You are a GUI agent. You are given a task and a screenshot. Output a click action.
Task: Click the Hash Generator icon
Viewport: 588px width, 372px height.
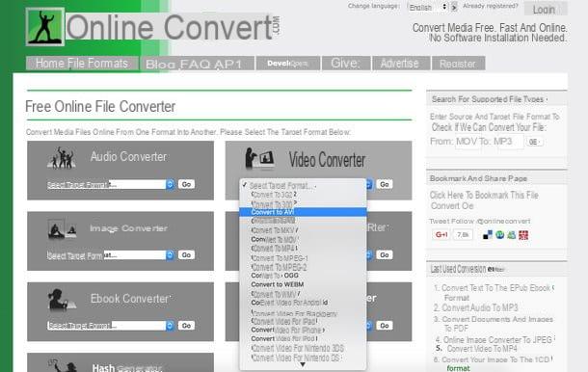coord(64,365)
